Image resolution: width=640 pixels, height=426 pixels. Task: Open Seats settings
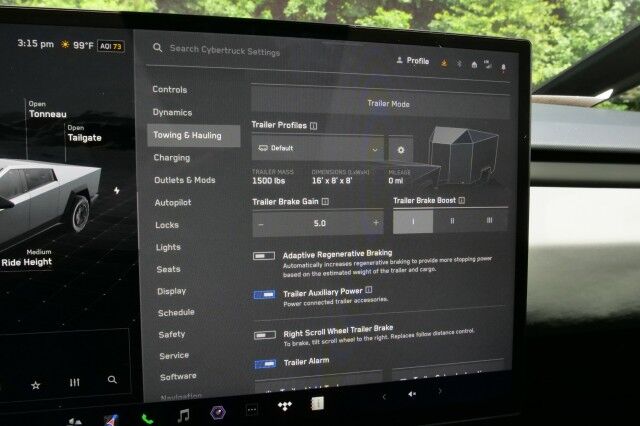[x=169, y=269]
